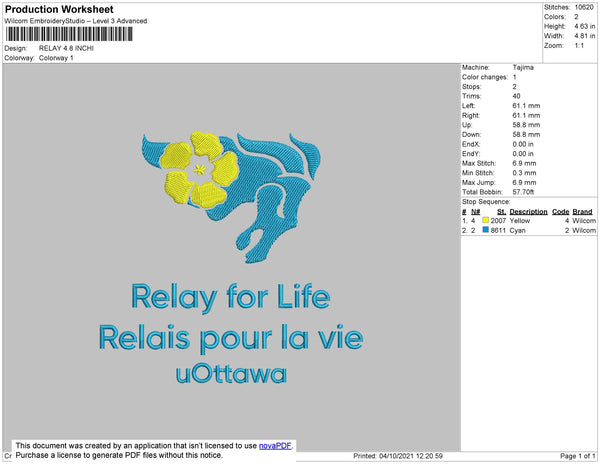
Task: Select the Max Jump value '6.9 mm'
Action: click(x=524, y=182)
